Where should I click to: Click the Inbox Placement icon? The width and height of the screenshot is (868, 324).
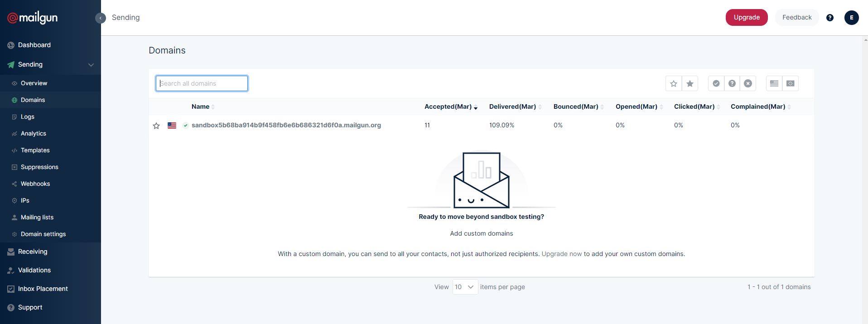coord(11,289)
